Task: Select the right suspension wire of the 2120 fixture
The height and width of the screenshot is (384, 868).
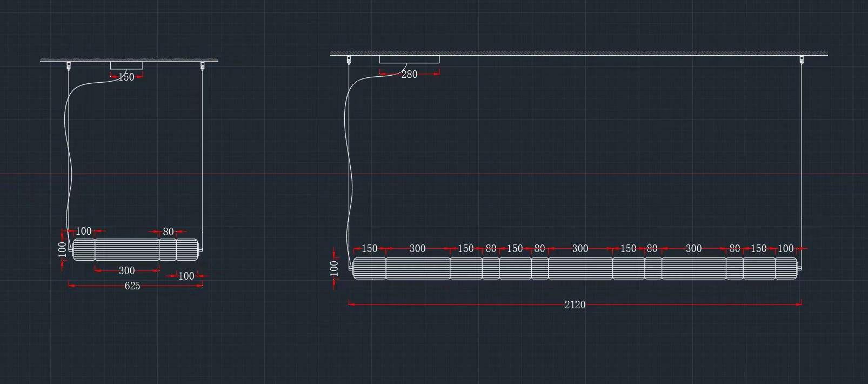Action: 802,162
